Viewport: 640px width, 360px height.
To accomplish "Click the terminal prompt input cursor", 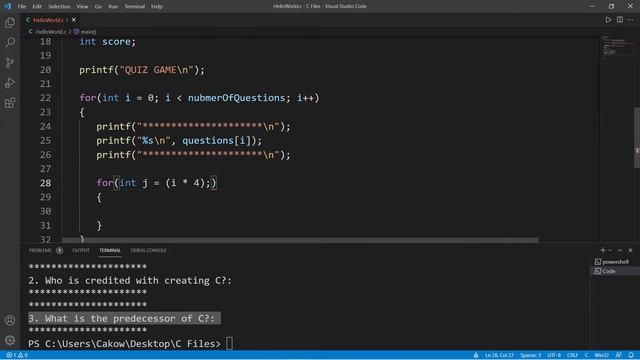I will tap(229, 344).
